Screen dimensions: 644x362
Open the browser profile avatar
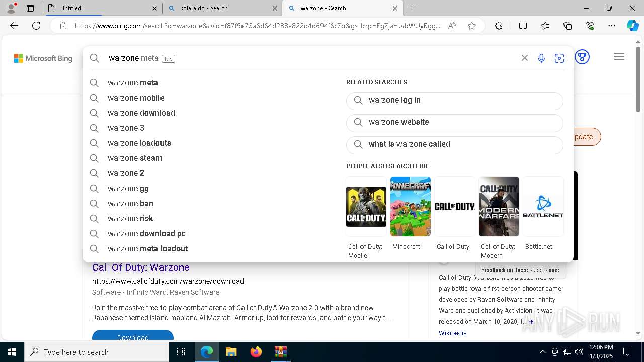[x=11, y=8]
